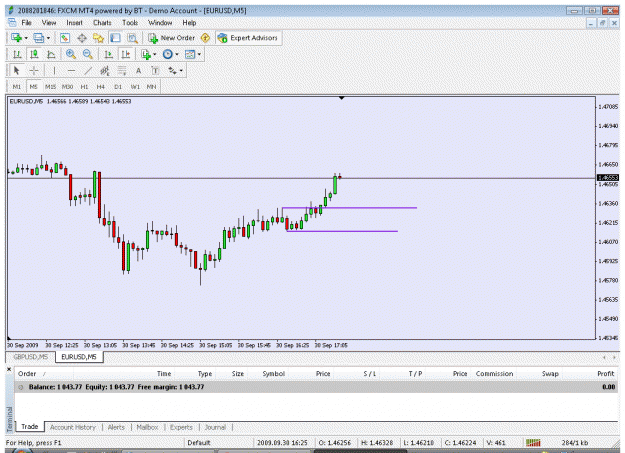Show the Data Window crosshair icon
The width and height of the screenshot is (625, 453).
coord(82,38)
